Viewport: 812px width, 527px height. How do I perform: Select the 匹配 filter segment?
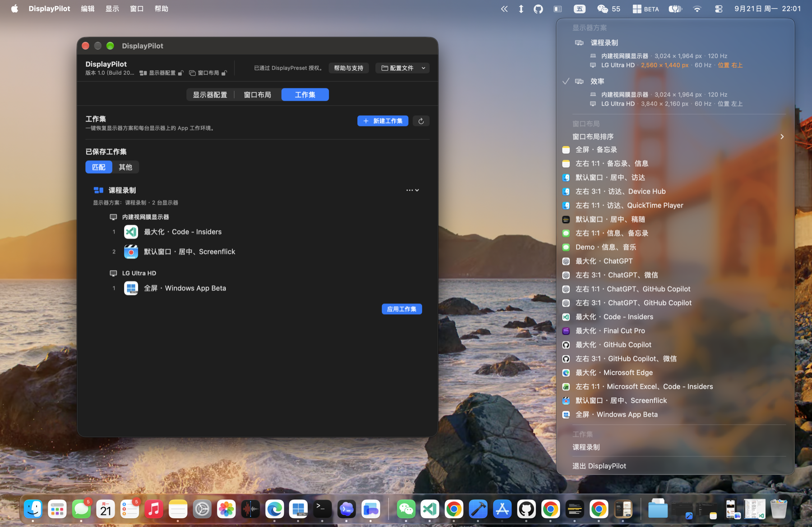click(x=99, y=167)
